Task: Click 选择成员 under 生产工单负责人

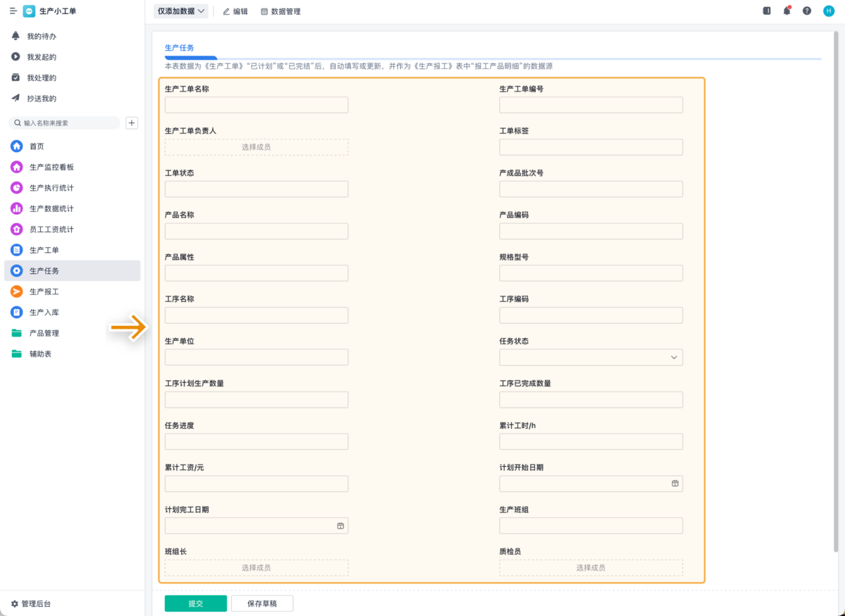Action: click(256, 147)
